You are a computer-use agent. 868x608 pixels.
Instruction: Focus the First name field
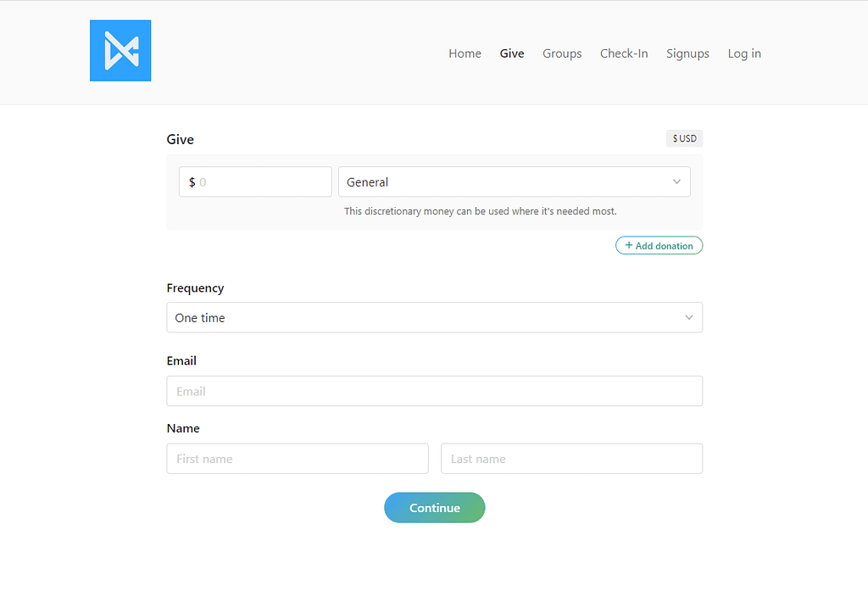click(298, 459)
